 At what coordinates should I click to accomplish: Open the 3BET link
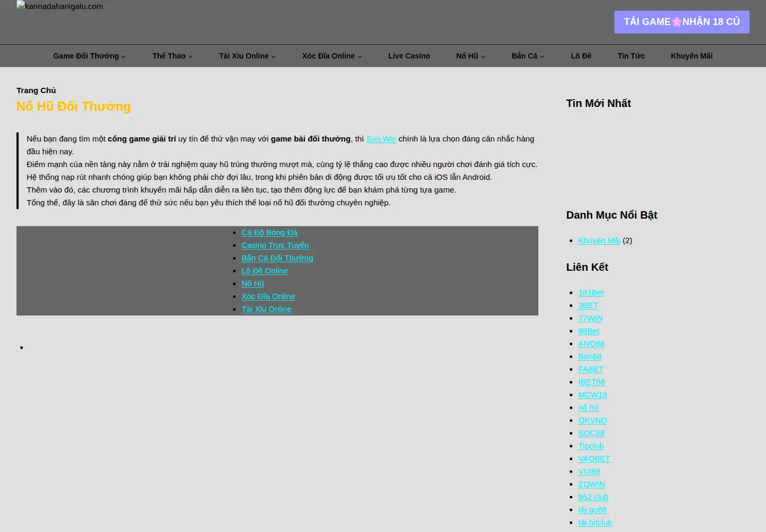coord(588,305)
